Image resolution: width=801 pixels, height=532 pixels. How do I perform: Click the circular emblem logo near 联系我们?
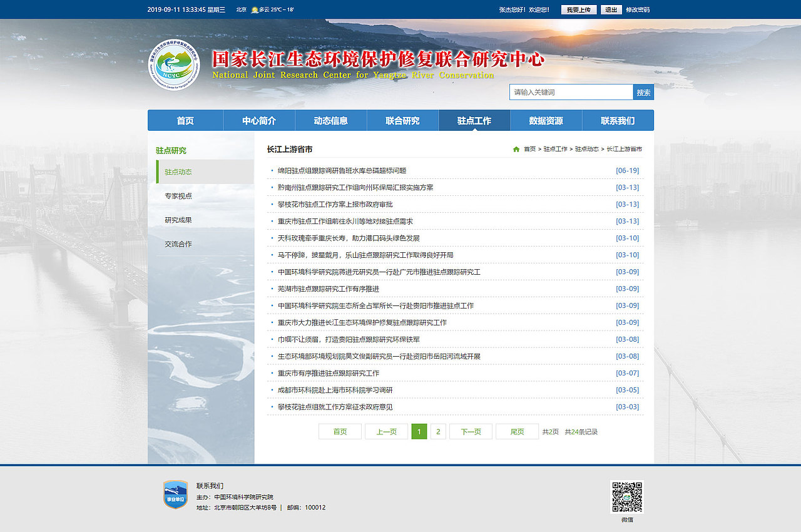click(x=175, y=494)
